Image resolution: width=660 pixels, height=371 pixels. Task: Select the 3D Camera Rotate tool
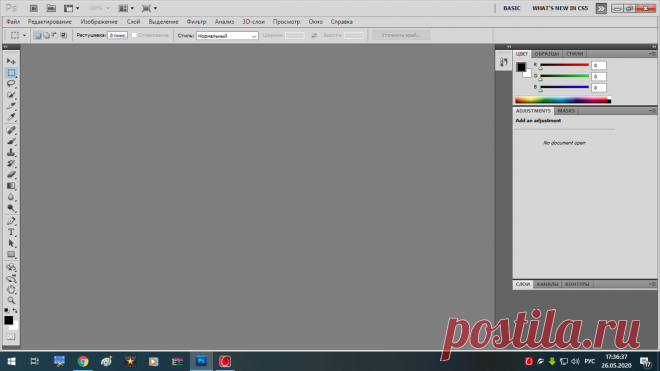(11, 278)
